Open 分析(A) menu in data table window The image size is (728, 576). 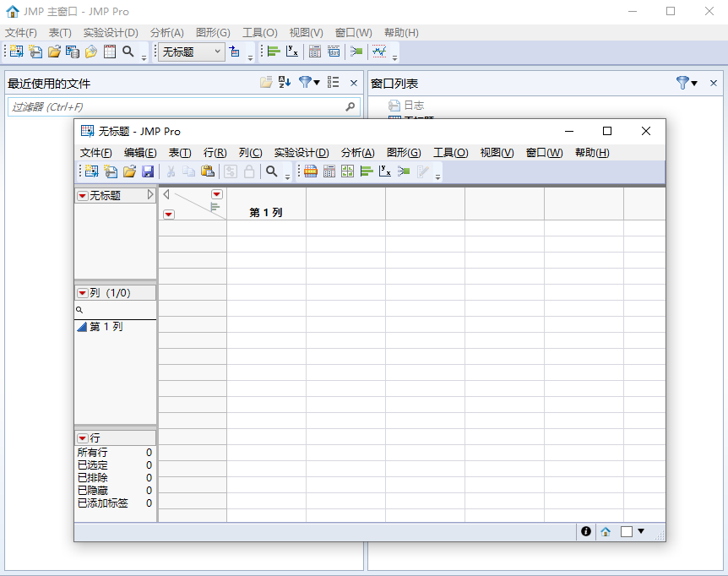(x=357, y=153)
